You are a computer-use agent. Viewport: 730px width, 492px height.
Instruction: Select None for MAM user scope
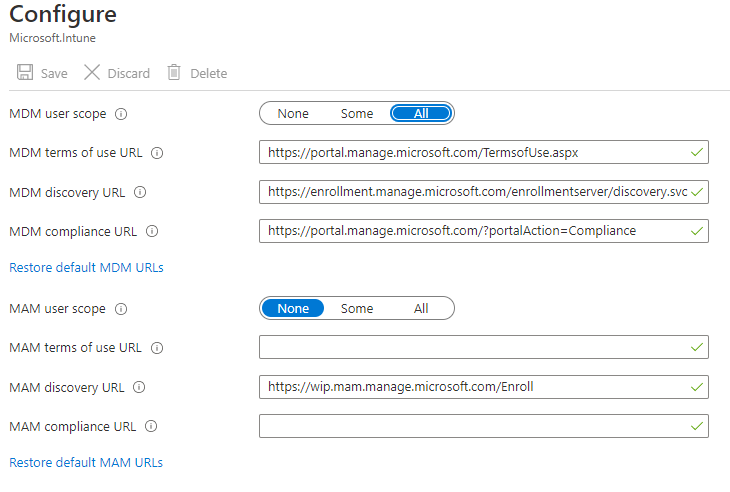[293, 308]
